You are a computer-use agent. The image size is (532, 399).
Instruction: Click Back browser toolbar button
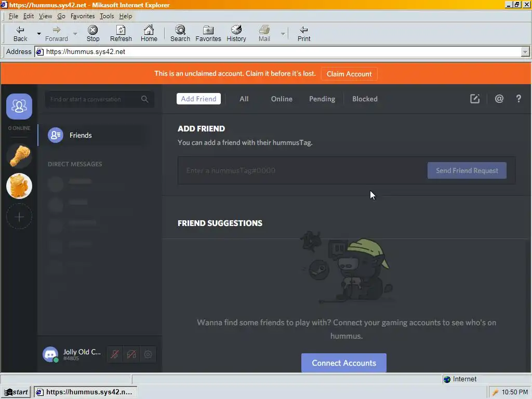click(x=20, y=34)
